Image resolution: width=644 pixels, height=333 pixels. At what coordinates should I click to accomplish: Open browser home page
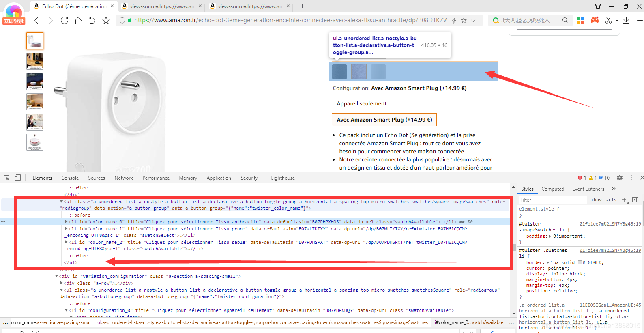(78, 20)
